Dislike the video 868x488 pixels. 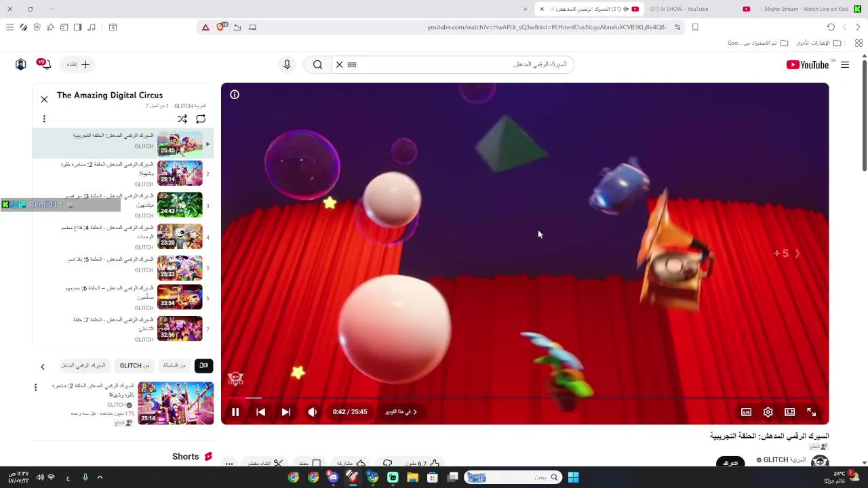[388, 464]
